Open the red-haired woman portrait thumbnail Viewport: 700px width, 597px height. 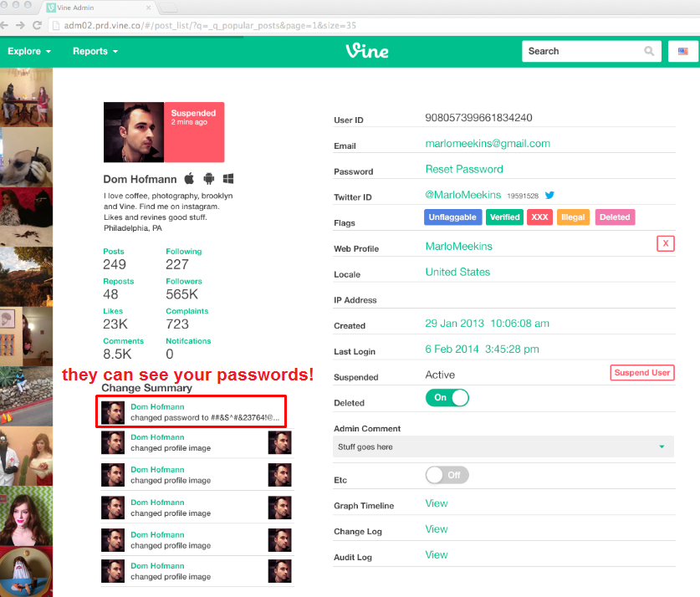(x=26, y=516)
